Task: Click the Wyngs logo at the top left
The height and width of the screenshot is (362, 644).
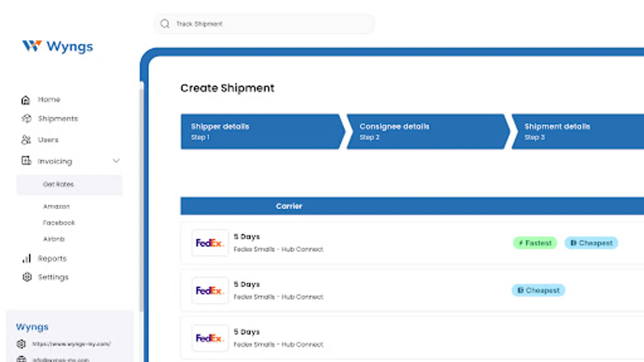Action: point(58,46)
